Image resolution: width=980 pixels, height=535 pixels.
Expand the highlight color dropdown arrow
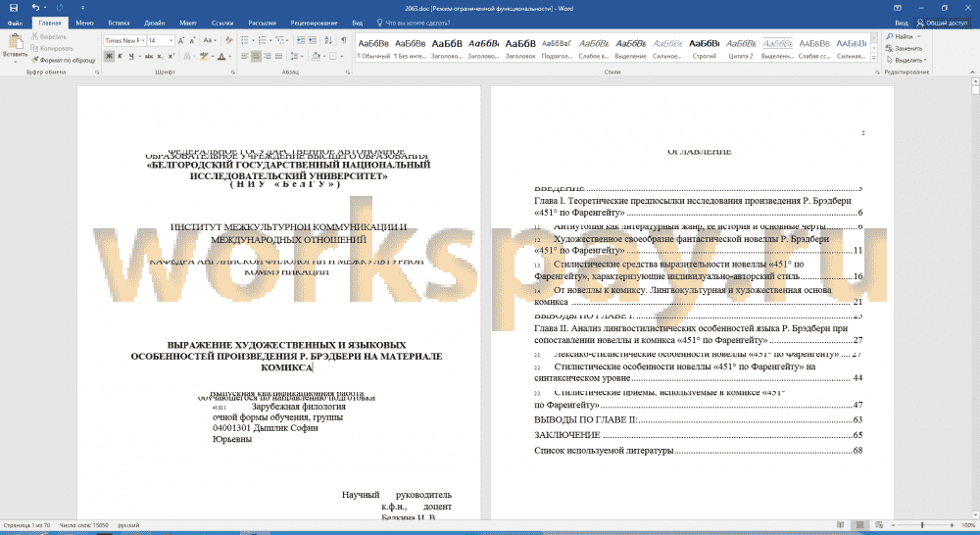click(x=212, y=56)
